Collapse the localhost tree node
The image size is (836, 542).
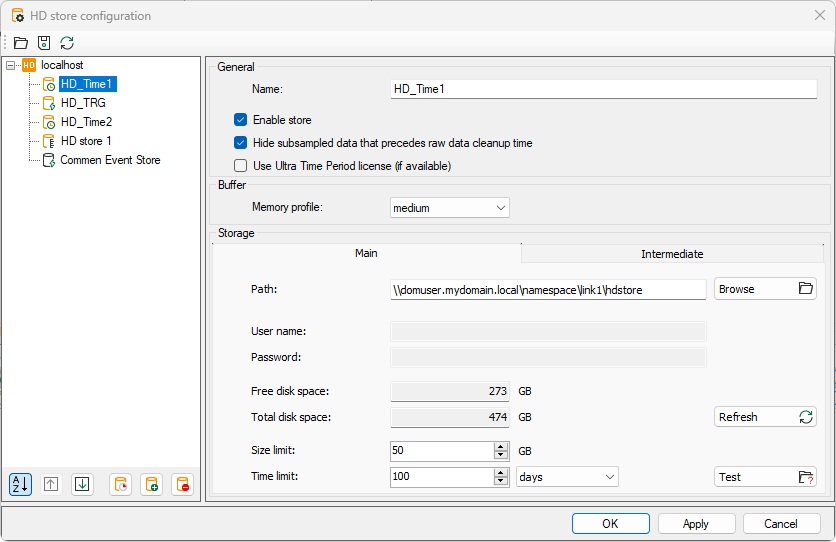pos(10,65)
